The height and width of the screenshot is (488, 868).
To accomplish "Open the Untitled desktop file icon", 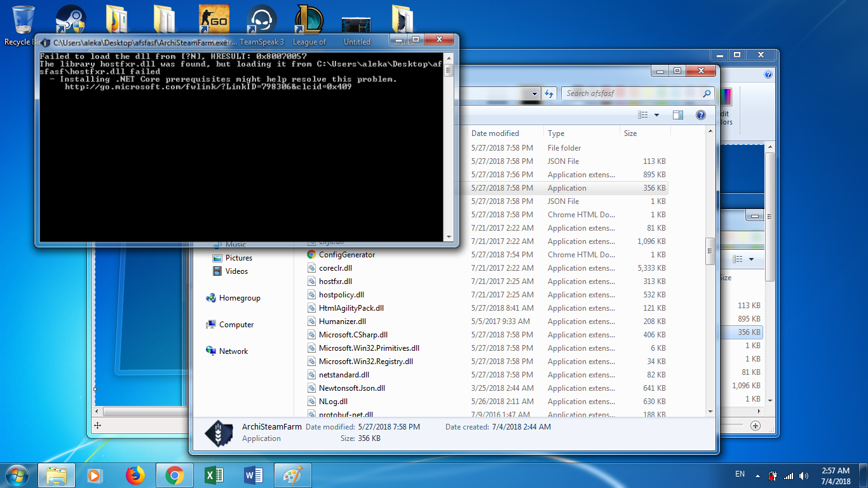I will (356, 25).
